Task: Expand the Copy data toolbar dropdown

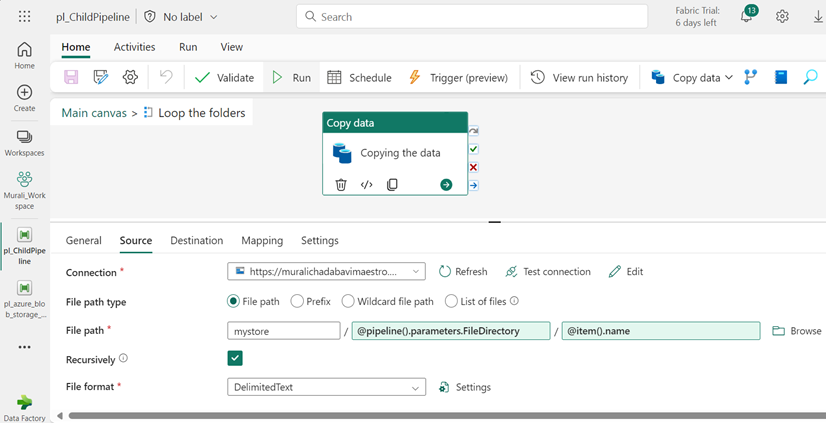Action: pyautogui.click(x=728, y=77)
